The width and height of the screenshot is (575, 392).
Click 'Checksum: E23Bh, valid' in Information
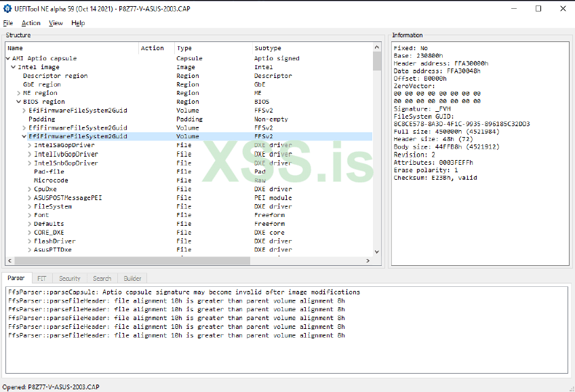pos(435,178)
